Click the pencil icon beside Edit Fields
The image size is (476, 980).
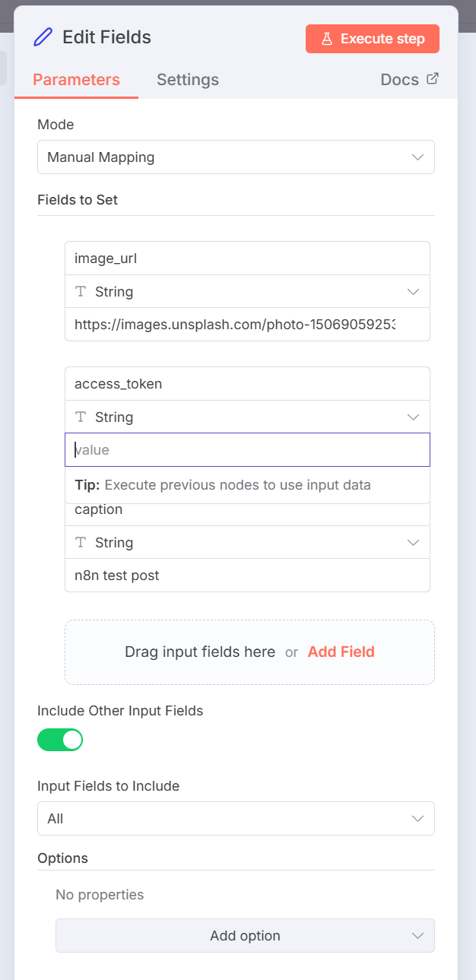coord(43,37)
